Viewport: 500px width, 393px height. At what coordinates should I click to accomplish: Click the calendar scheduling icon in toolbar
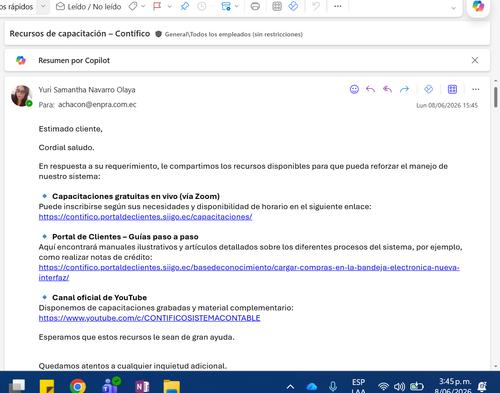[x=226, y=6]
